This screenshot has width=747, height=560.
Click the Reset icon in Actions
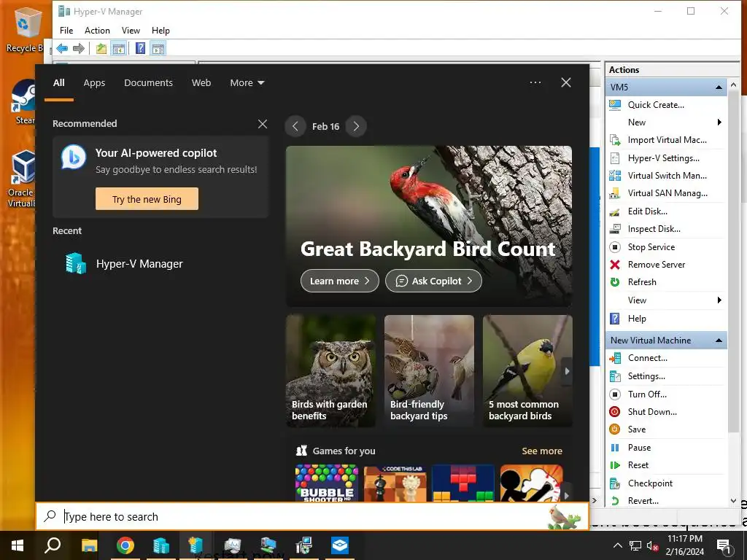tap(615, 465)
